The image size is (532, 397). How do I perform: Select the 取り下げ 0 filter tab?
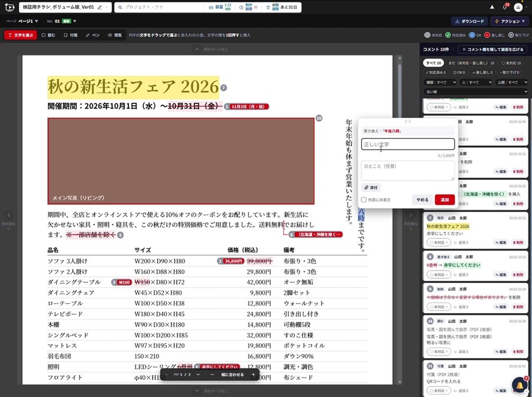[509, 72]
